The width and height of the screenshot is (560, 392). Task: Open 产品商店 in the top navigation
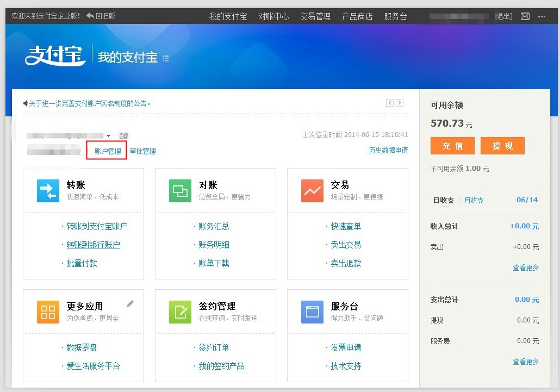(x=357, y=16)
